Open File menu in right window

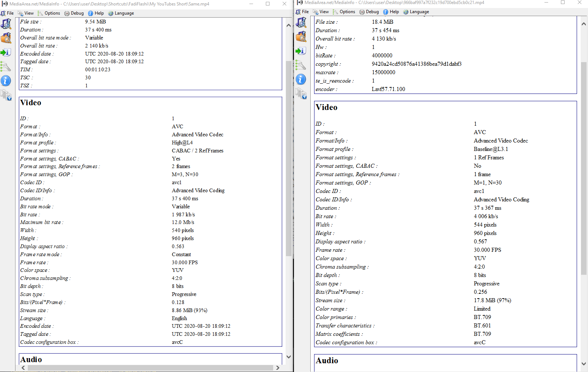(x=302, y=12)
